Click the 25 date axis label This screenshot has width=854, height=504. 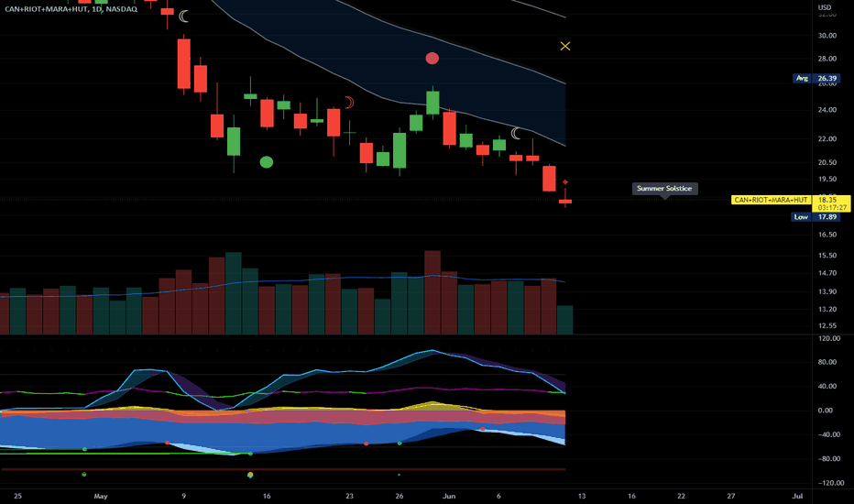17,497
